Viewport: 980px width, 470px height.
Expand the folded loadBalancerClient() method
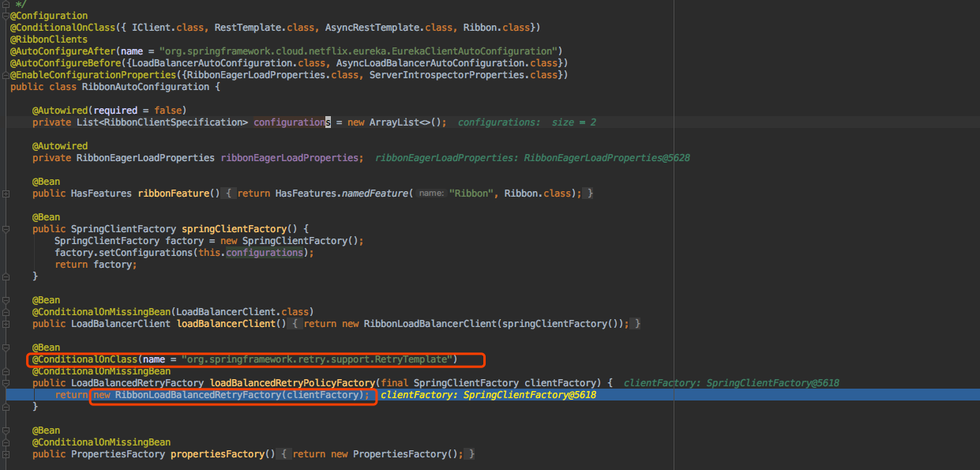pos(4,323)
